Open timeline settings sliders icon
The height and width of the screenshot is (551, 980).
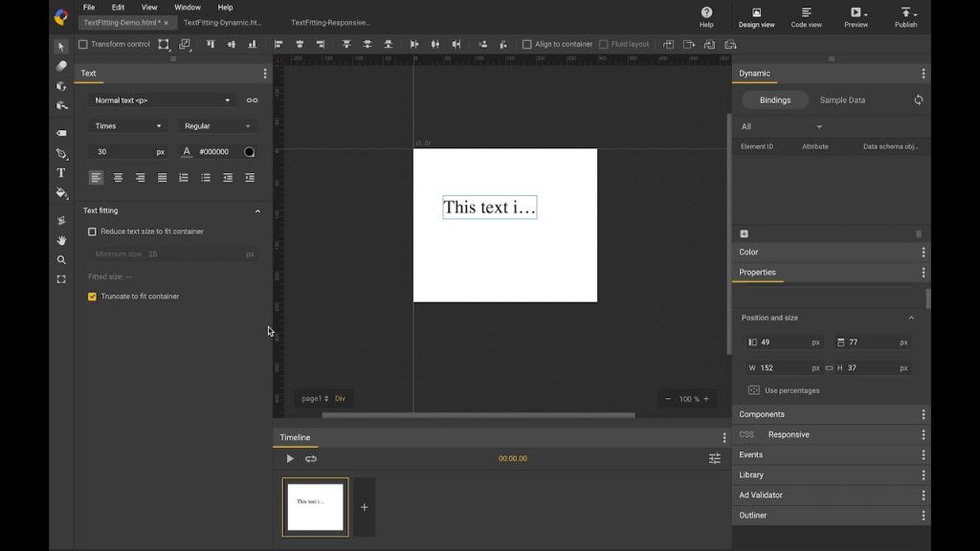click(714, 458)
